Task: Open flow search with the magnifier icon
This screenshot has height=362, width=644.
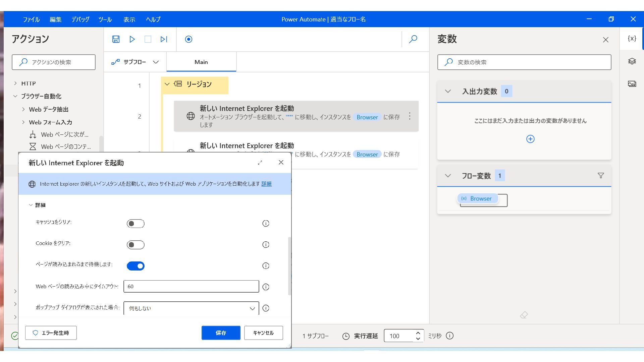Action: coord(413,39)
